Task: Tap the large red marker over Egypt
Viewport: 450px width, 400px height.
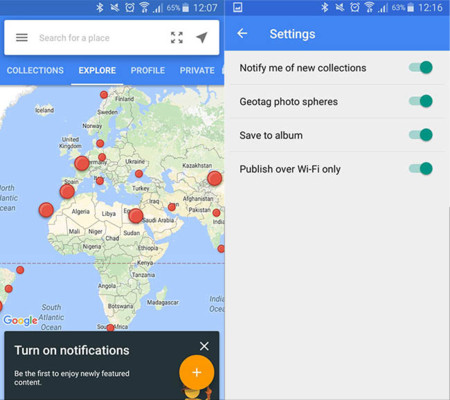Action: click(x=136, y=216)
